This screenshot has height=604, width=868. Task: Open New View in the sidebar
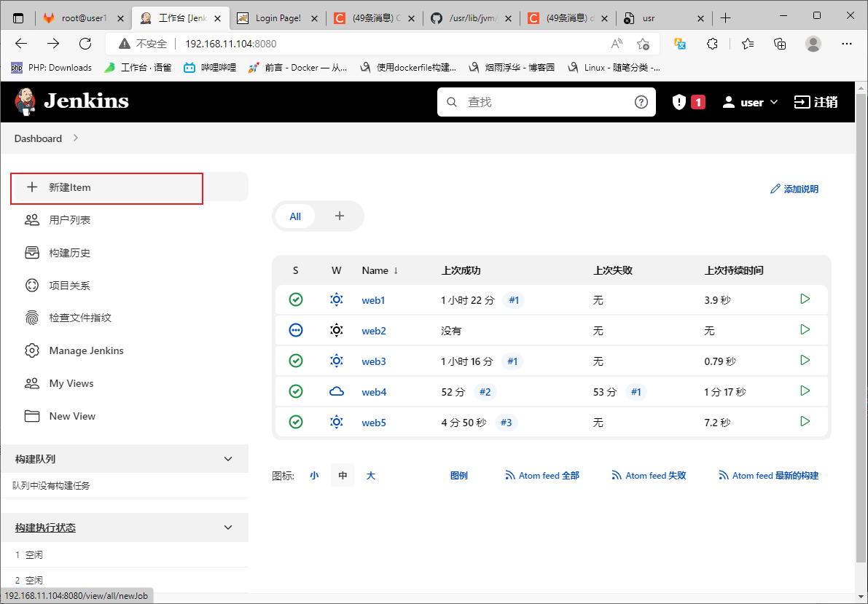(x=72, y=416)
